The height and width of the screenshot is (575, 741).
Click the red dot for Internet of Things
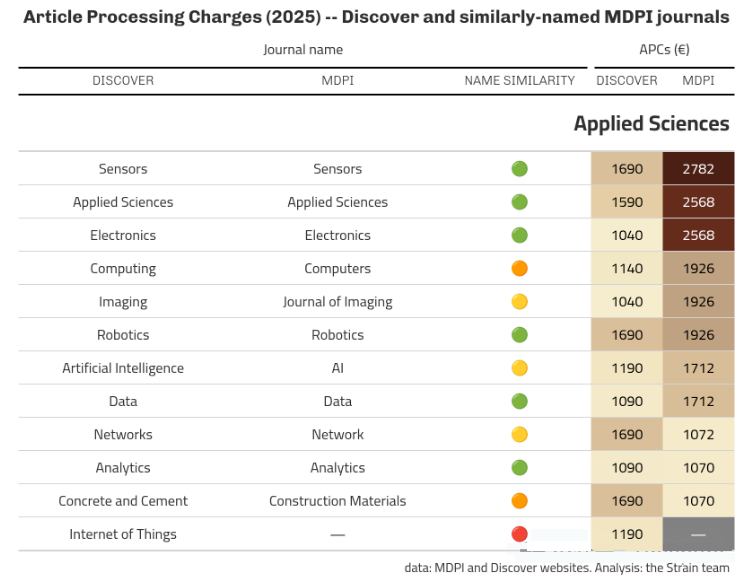519,534
